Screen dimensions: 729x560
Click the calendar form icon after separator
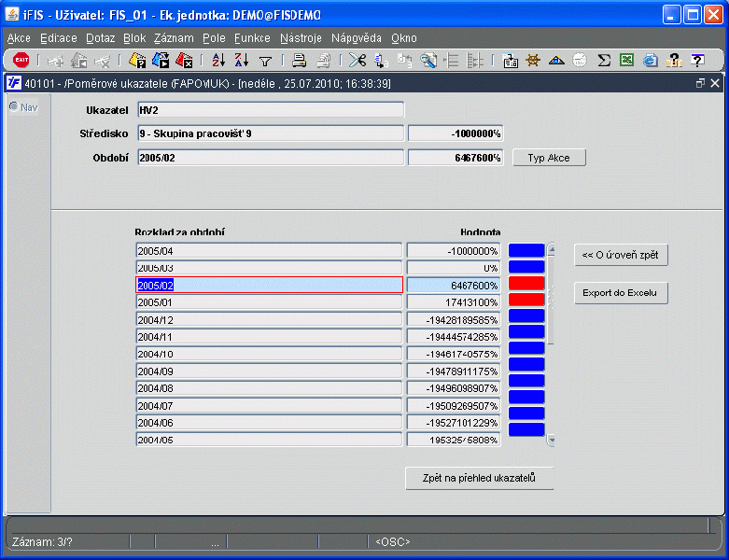click(510, 61)
